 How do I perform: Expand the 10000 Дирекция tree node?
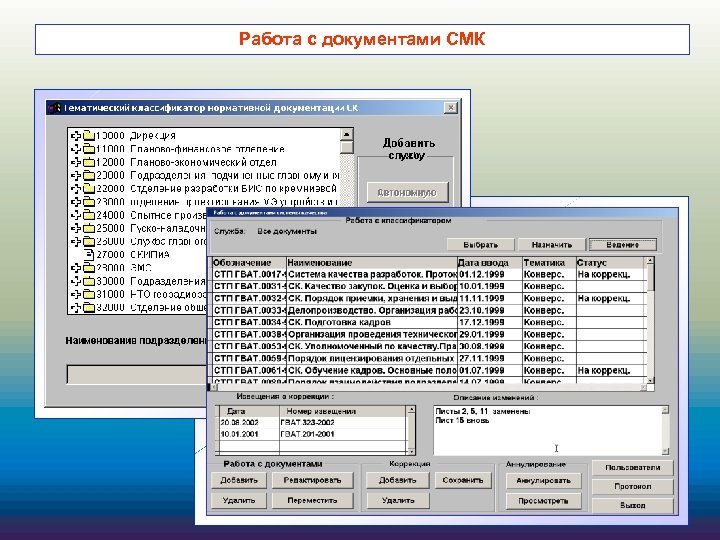point(76,136)
